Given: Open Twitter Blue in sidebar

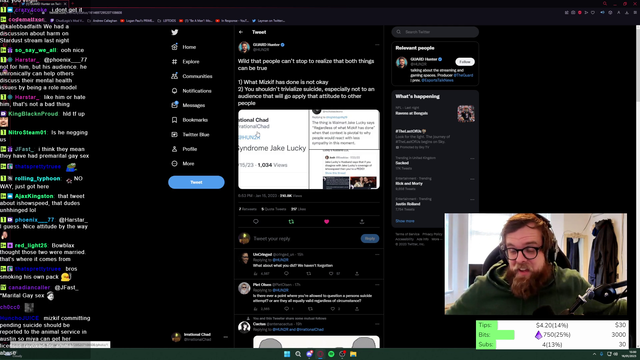Looking at the screenshot, I should click(190, 134).
